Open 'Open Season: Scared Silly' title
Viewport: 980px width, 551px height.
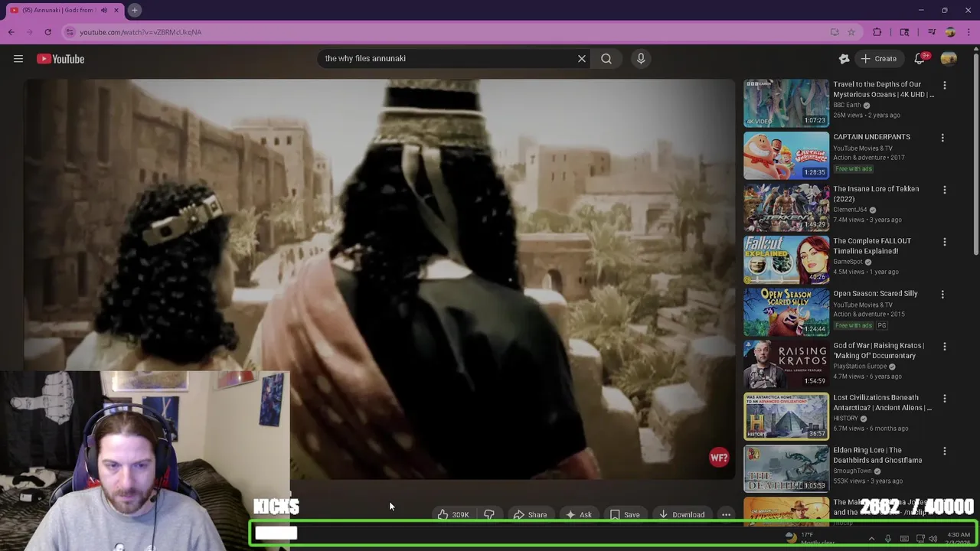pyautogui.click(x=875, y=294)
